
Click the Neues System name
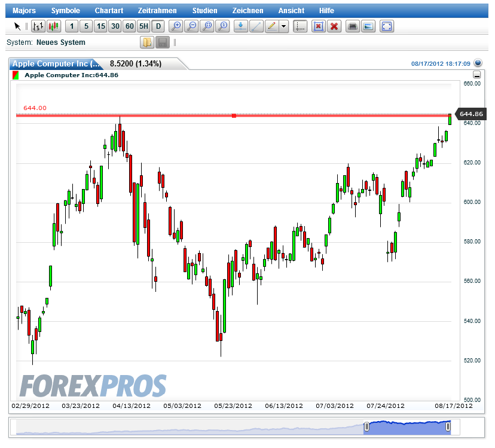point(61,42)
